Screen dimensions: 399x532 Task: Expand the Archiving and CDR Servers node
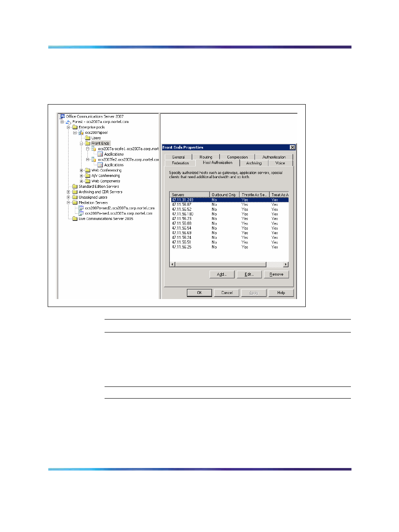click(x=69, y=192)
